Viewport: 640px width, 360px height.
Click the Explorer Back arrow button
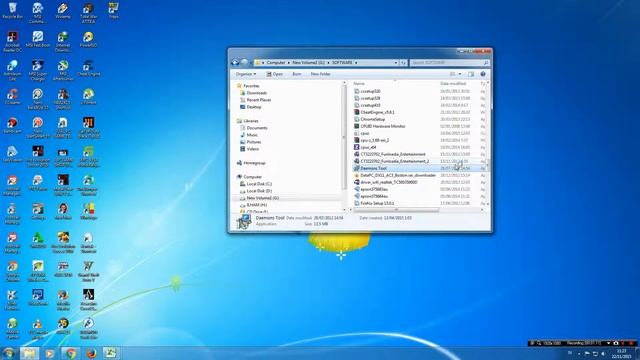235,62
